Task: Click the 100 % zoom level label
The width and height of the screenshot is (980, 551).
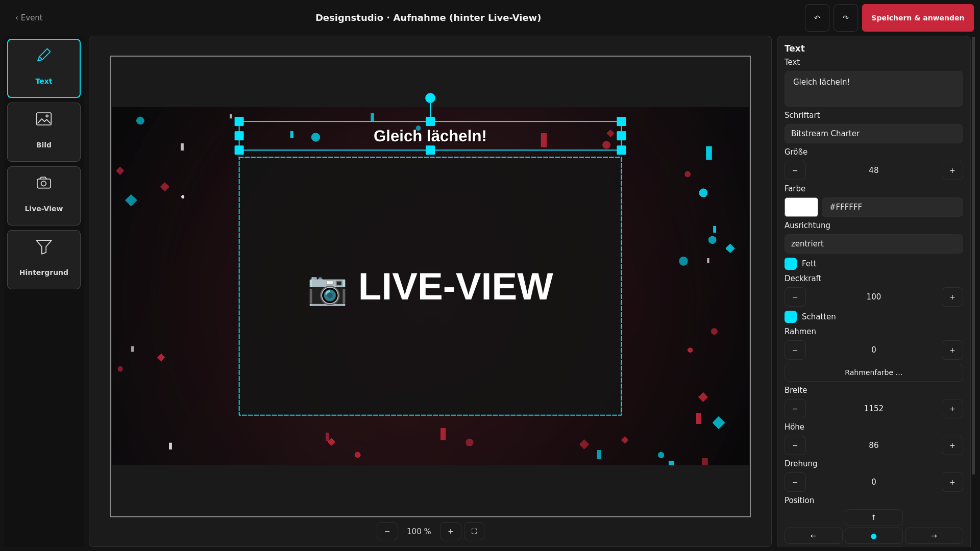Action: tap(419, 532)
